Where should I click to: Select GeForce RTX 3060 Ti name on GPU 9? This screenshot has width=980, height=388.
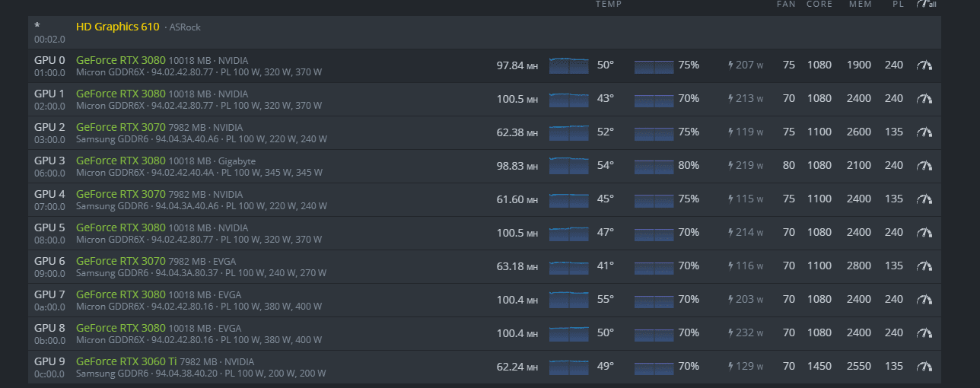point(127,361)
